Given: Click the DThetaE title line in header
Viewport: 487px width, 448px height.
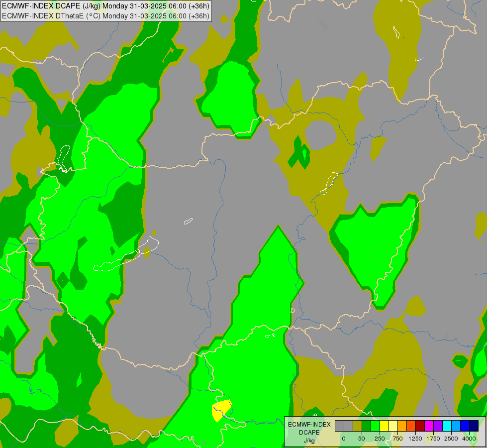Looking at the screenshot, I should pos(105,16).
